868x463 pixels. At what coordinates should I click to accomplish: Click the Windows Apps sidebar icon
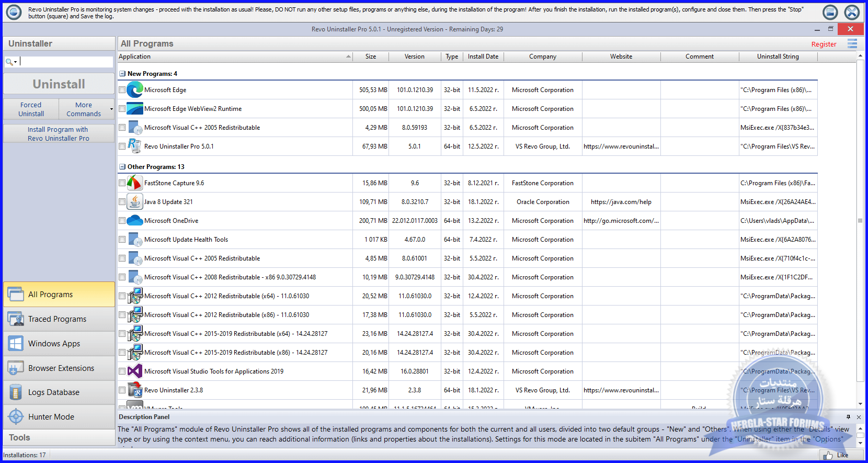coord(16,344)
